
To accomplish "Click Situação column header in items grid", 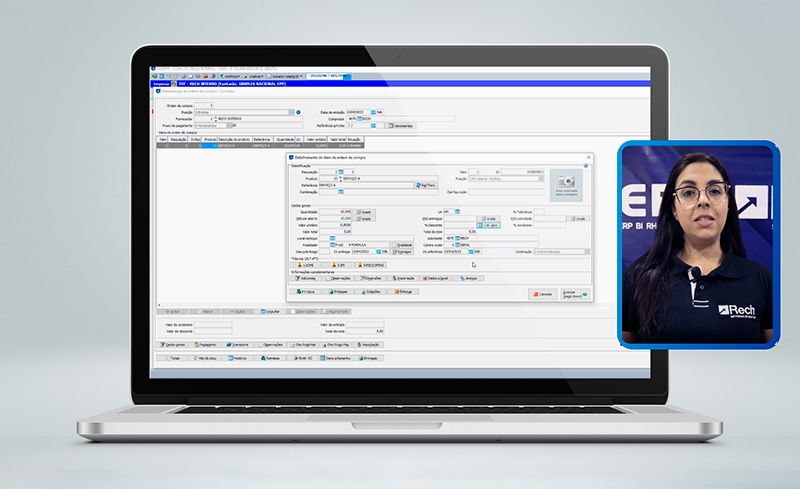I will tap(354, 139).
